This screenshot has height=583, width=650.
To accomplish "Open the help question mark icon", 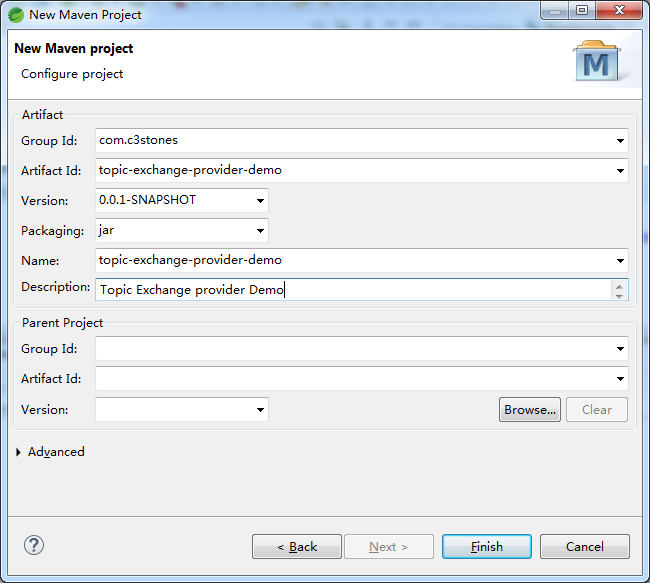I will click(34, 545).
